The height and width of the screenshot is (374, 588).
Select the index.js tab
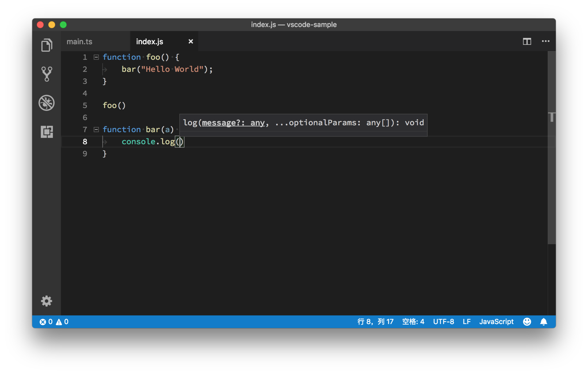[x=150, y=42]
